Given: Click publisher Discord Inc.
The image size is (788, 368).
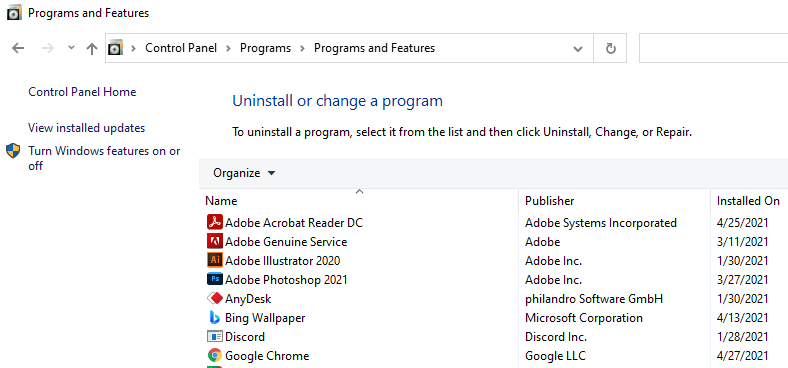Looking at the screenshot, I should [x=556, y=336].
